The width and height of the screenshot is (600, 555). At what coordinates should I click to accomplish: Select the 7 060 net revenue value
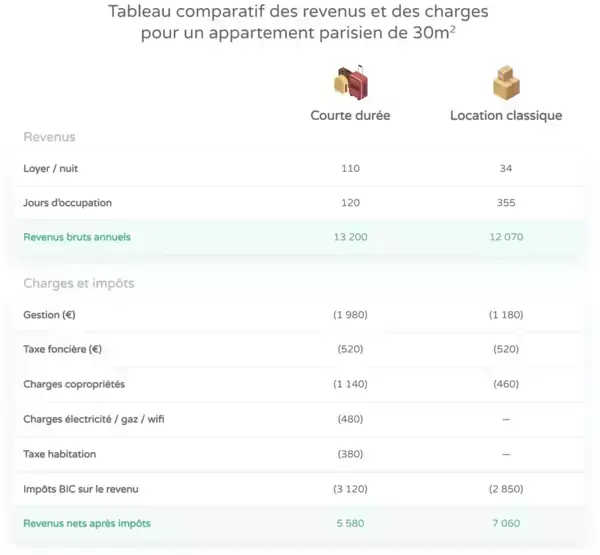506,523
